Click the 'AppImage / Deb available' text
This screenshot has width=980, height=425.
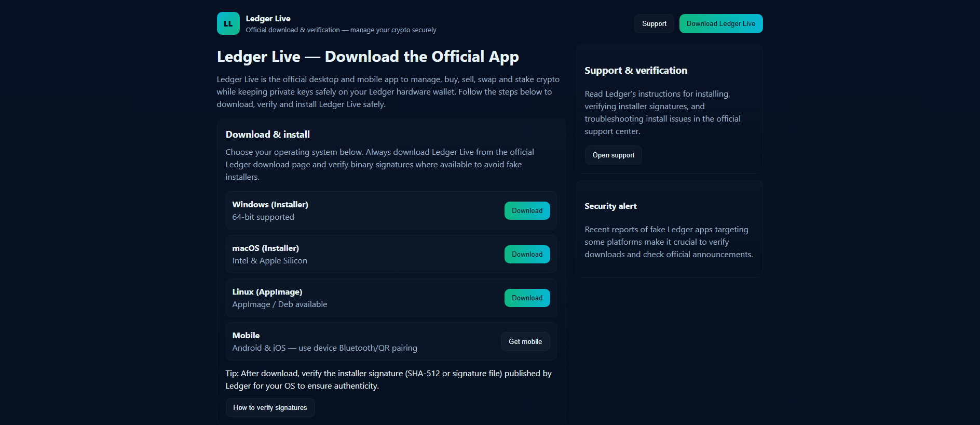click(x=279, y=304)
